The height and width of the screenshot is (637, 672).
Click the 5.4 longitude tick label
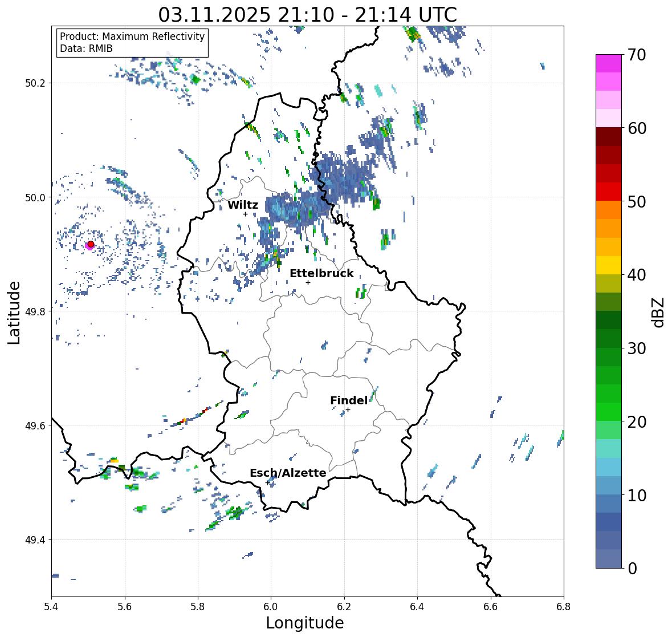51,607
